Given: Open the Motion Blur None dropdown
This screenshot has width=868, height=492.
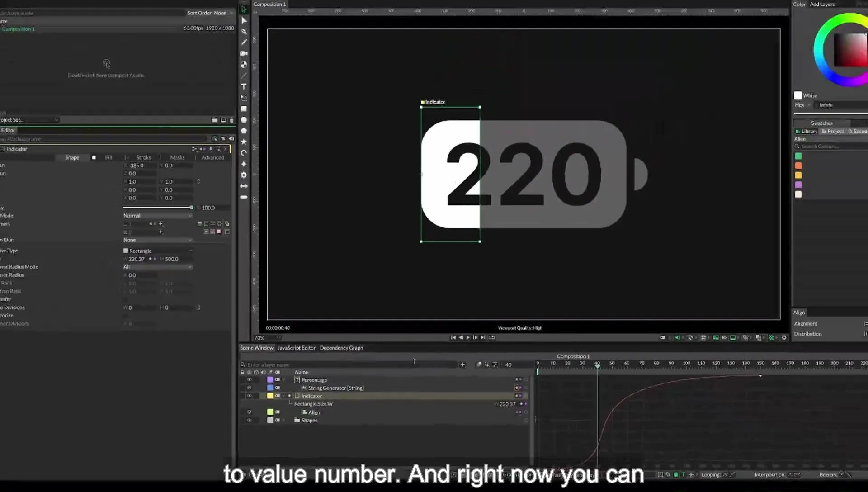Looking at the screenshot, I should point(157,240).
